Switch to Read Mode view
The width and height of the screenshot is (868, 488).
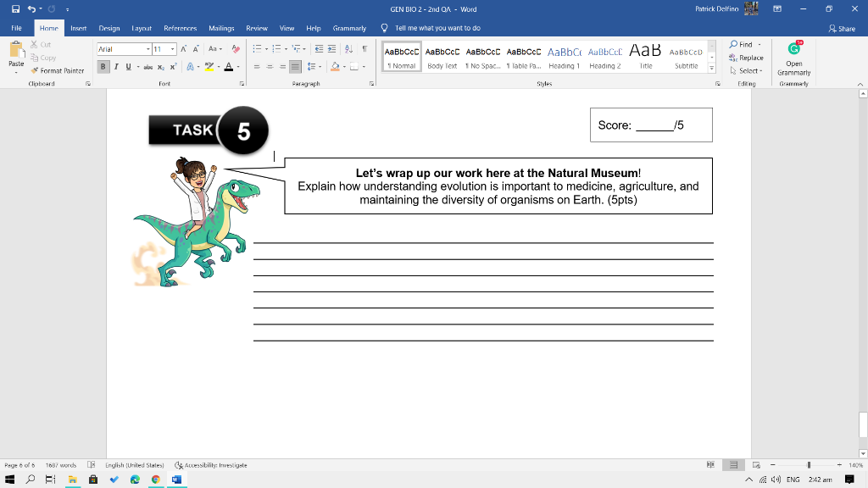[x=711, y=465]
